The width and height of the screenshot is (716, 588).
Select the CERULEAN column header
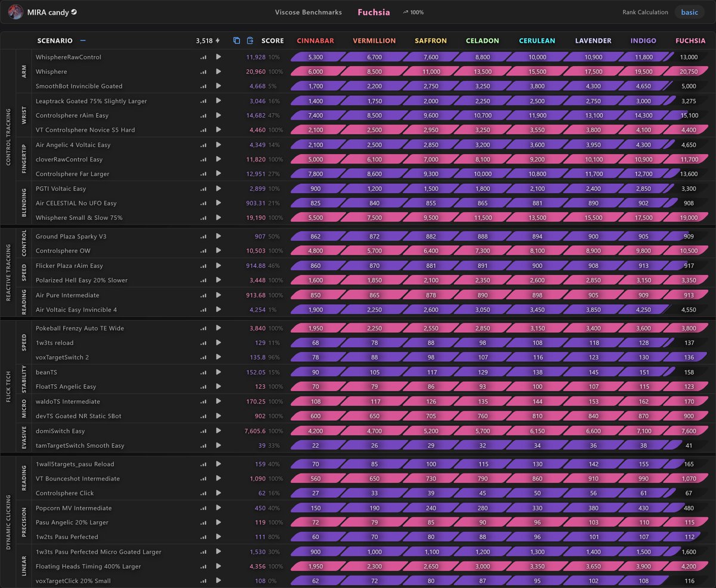pyautogui.click(x=537, y=41)
